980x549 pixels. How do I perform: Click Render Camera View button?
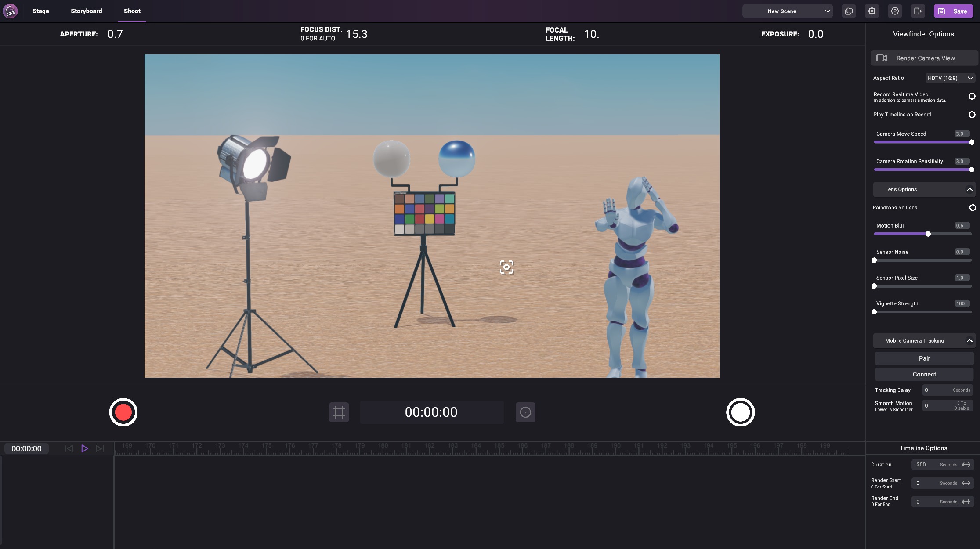click(x=924, y=58)
